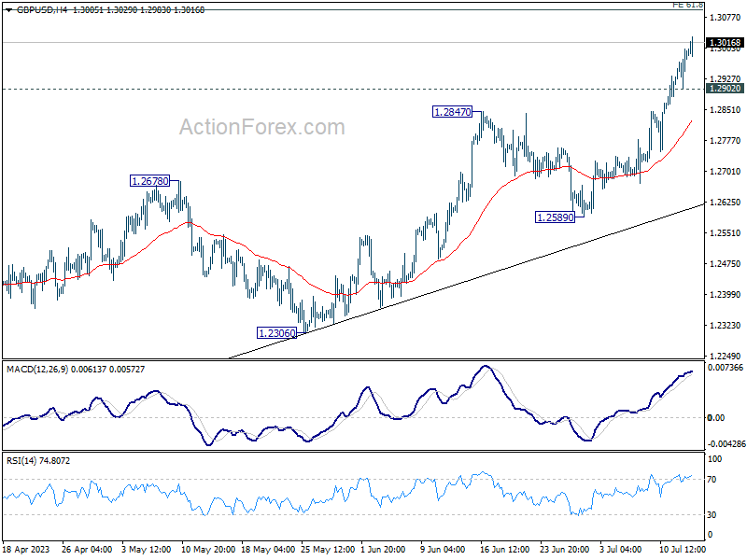The image size is (747, 560).
Task: Select the 1.30770 price axis value
Action: 726,18
